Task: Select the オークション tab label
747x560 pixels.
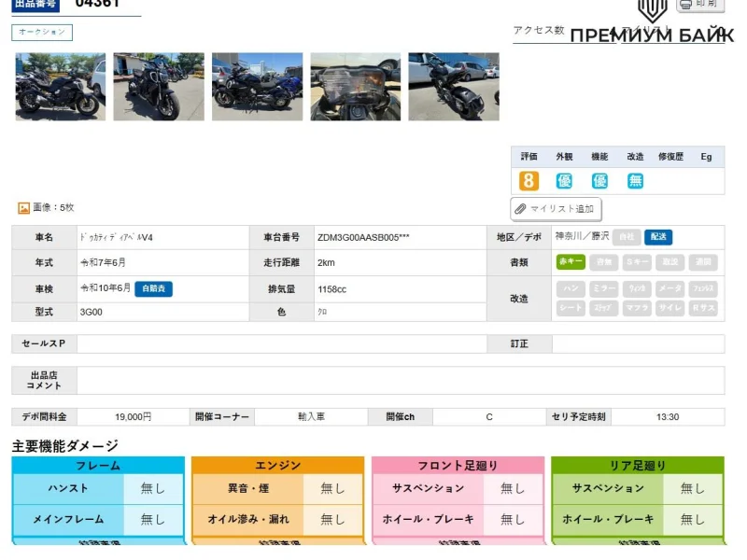Action: tap(42, 33)
